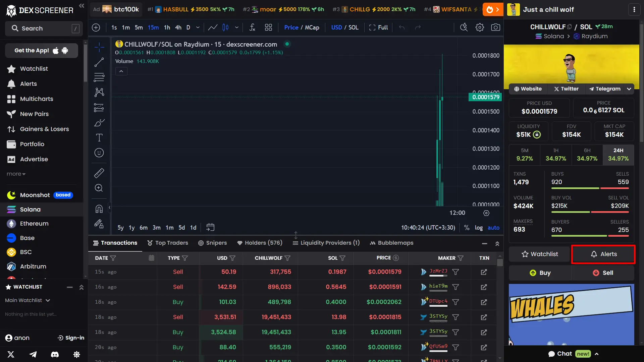Open the line chart style icon

coord(213,27)
